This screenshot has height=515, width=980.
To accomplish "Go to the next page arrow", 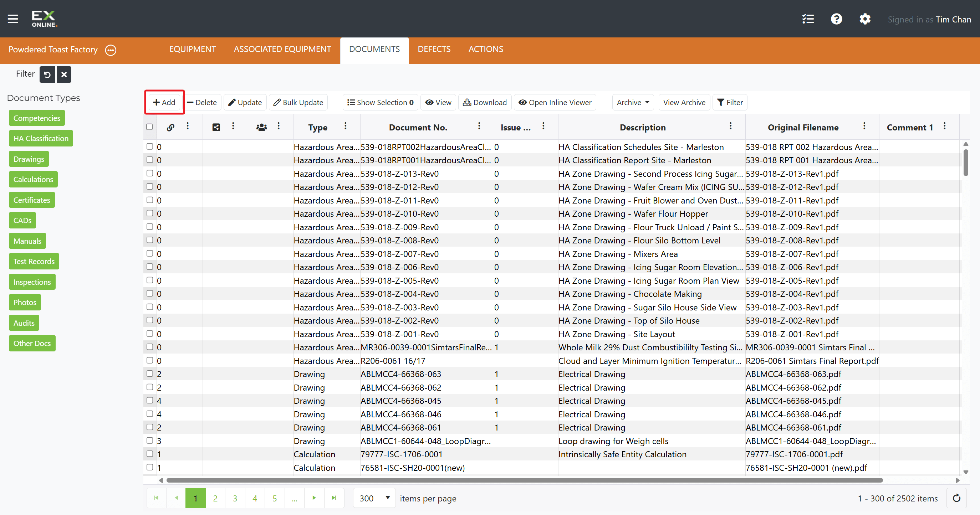I will click(x=314, y=498).
